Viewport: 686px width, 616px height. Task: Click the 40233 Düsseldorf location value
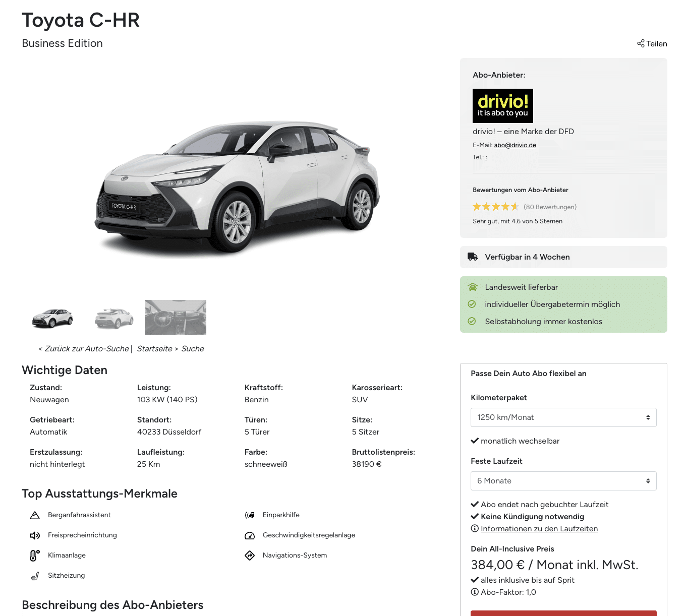[x=169, y=432]
